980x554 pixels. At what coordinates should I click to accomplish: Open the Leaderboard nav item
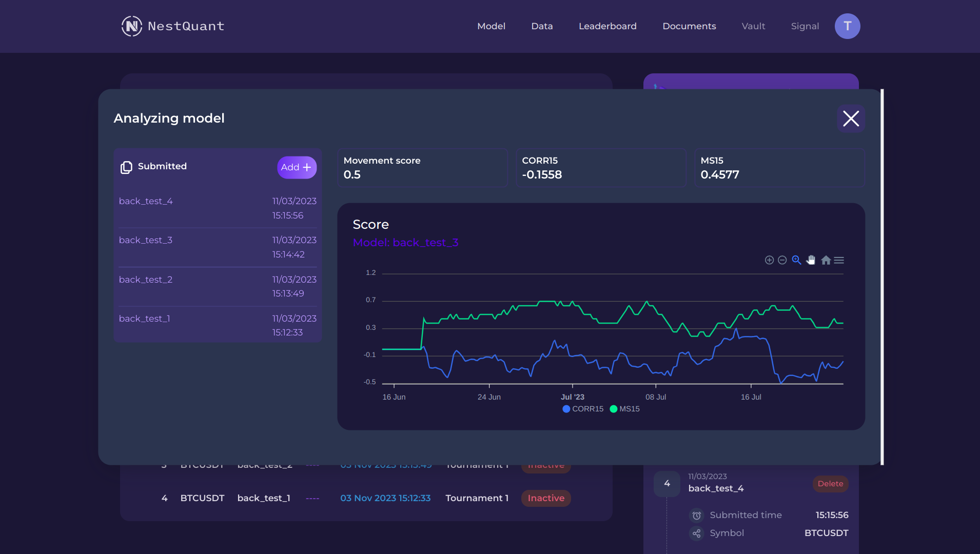point(607,26)
